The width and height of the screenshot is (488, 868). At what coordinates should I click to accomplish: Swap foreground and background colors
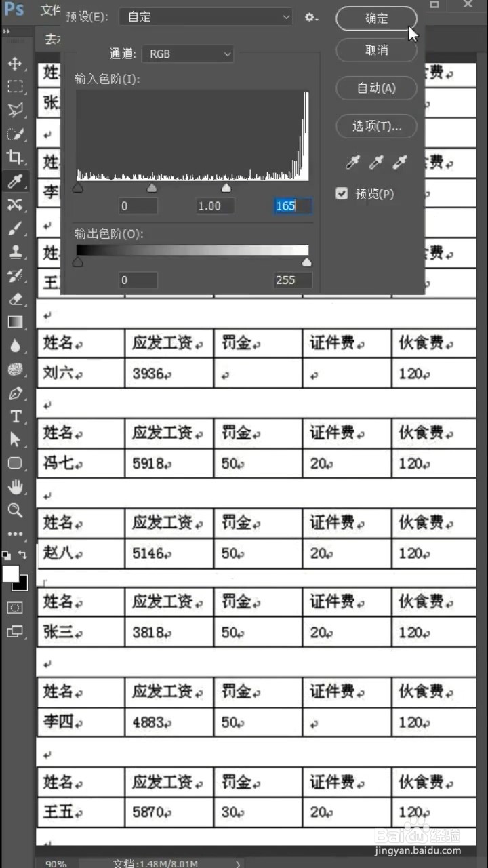[22, 555]
